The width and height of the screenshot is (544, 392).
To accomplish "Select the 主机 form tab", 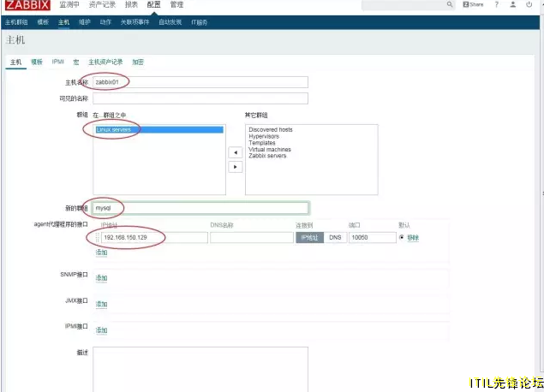I will 16,62.
